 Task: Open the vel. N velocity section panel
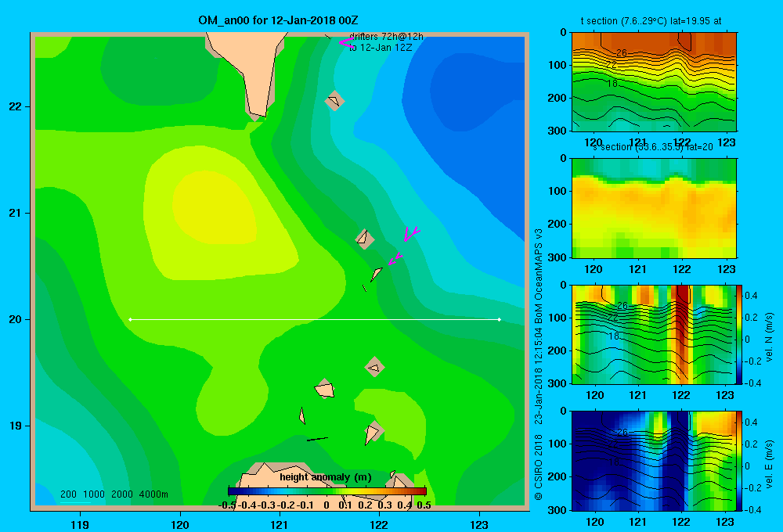click(654, 334)
